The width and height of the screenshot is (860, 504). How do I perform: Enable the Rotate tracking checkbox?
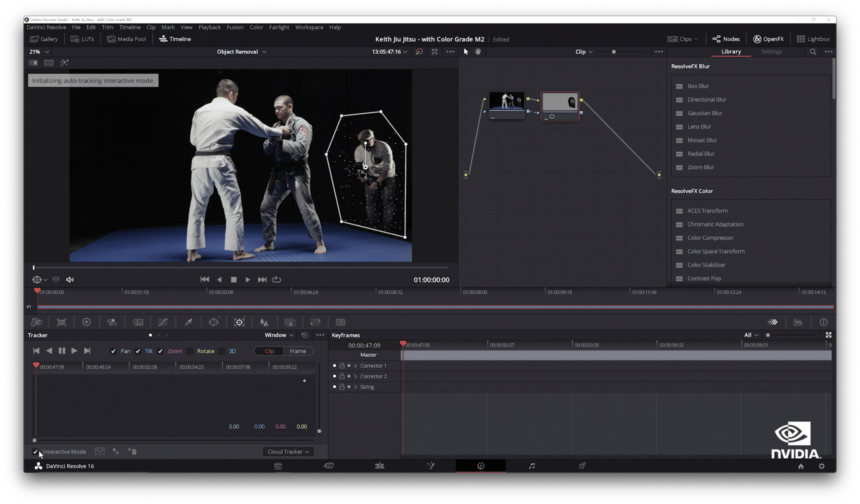point(190,351)
